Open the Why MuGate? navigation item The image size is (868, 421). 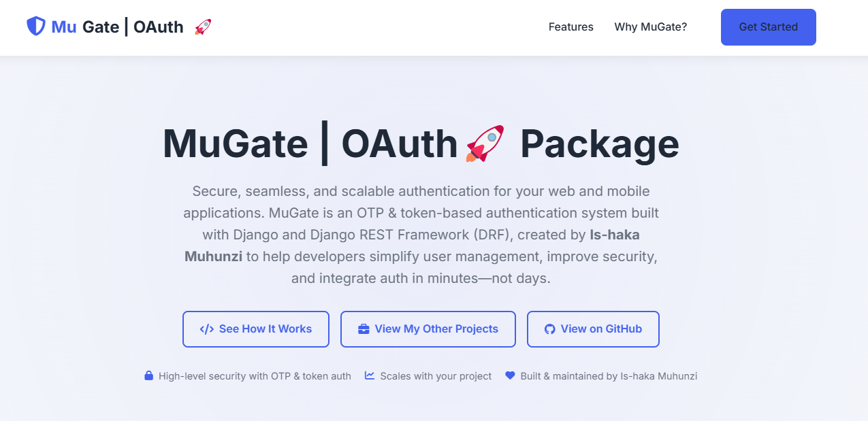650,27
